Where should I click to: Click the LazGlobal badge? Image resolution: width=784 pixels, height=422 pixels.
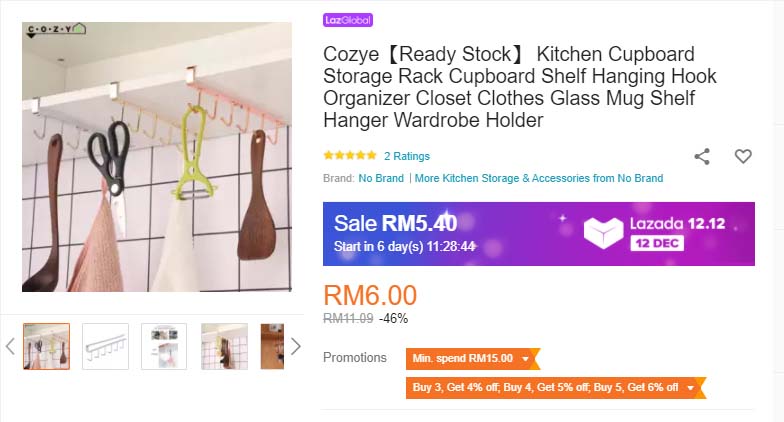348,20
